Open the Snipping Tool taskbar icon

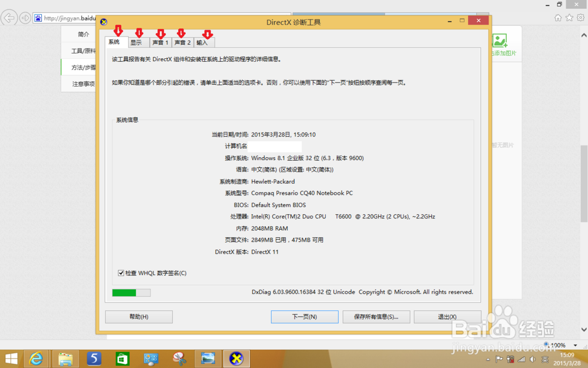click(x=179, y=359)
